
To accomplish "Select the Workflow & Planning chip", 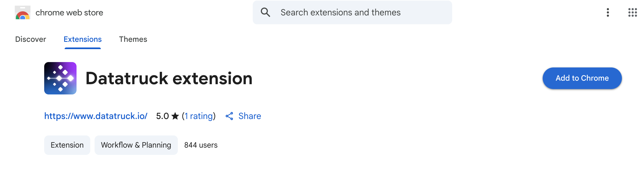I will tap(136, 145).
